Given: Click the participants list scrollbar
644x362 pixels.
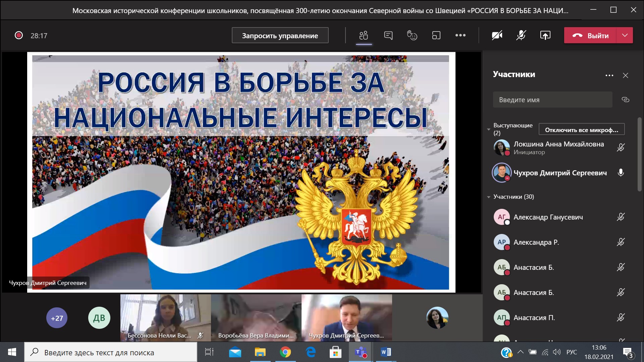Looking at the screenshot, I should coord(639,154).
